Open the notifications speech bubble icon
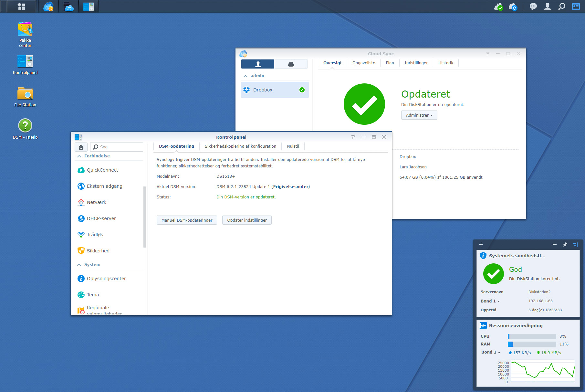 tap(533, 6)
